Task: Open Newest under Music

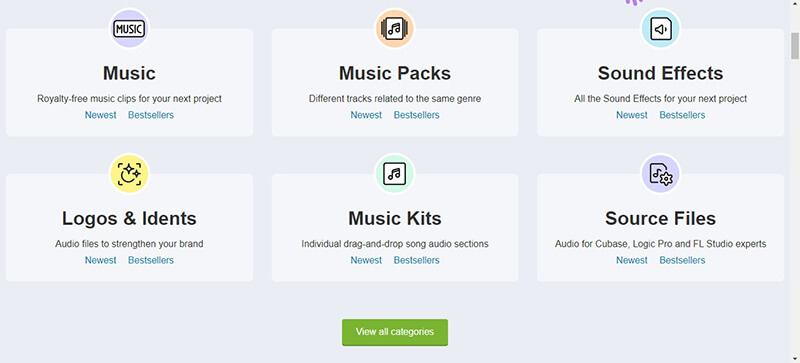Action: (x=101, y=115)
